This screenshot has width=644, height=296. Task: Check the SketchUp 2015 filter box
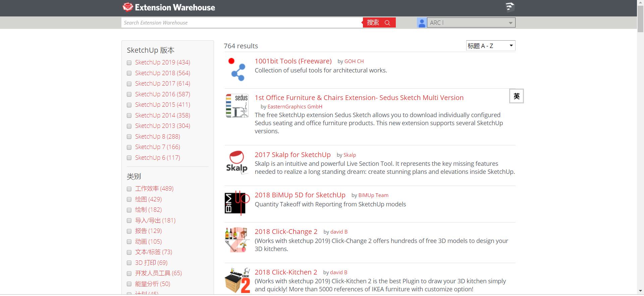[x=129, y=105]
